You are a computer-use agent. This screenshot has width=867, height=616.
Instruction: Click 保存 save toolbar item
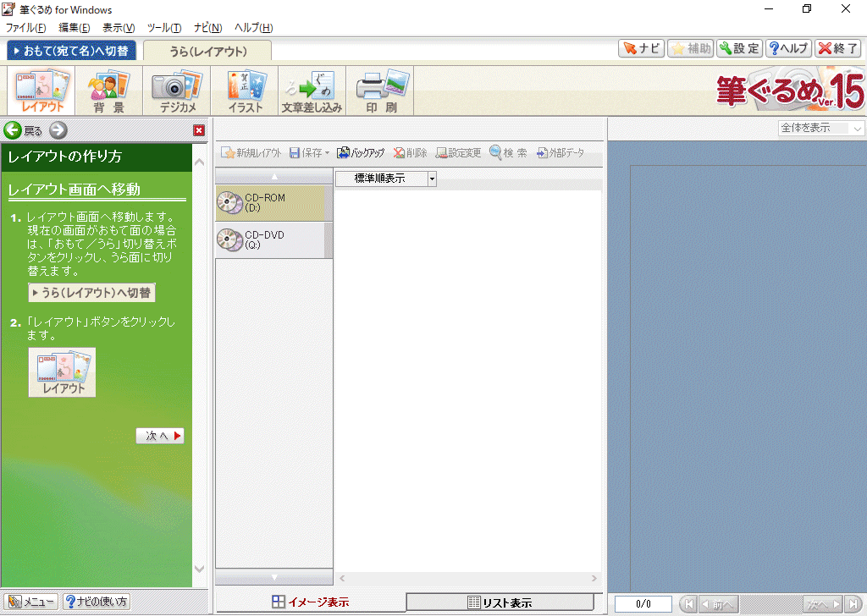306,153
